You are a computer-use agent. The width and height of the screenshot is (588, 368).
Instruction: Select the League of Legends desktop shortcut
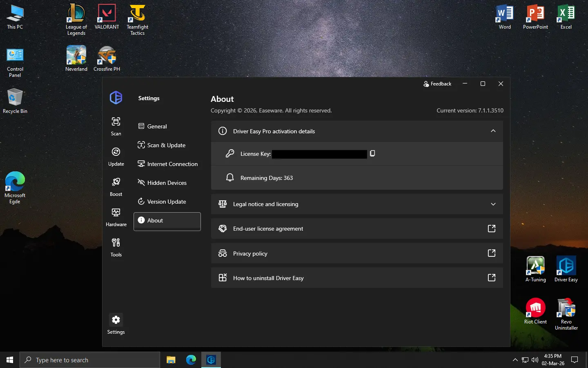76,20
